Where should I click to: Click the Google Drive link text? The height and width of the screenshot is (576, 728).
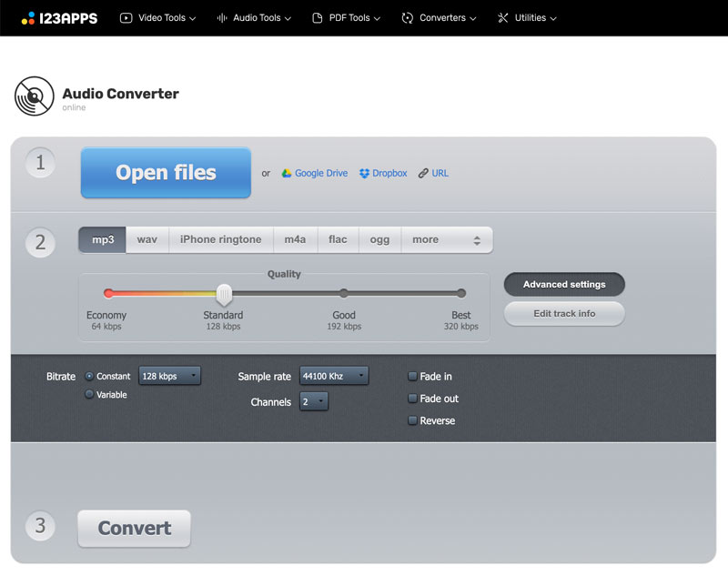321,173
